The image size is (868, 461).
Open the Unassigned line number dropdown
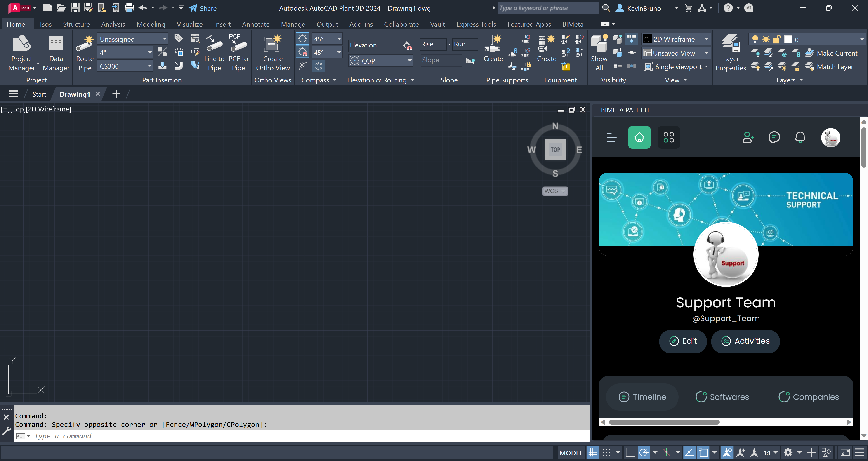[x=132, y=39]
